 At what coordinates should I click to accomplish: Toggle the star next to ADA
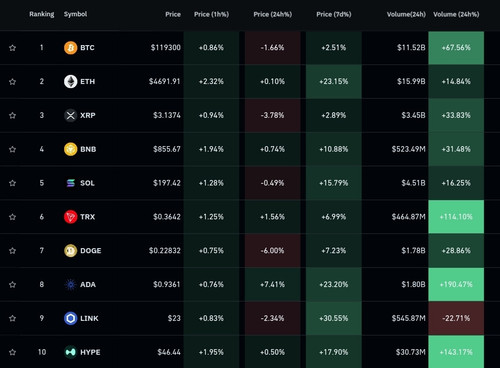(x=12, y=284)
